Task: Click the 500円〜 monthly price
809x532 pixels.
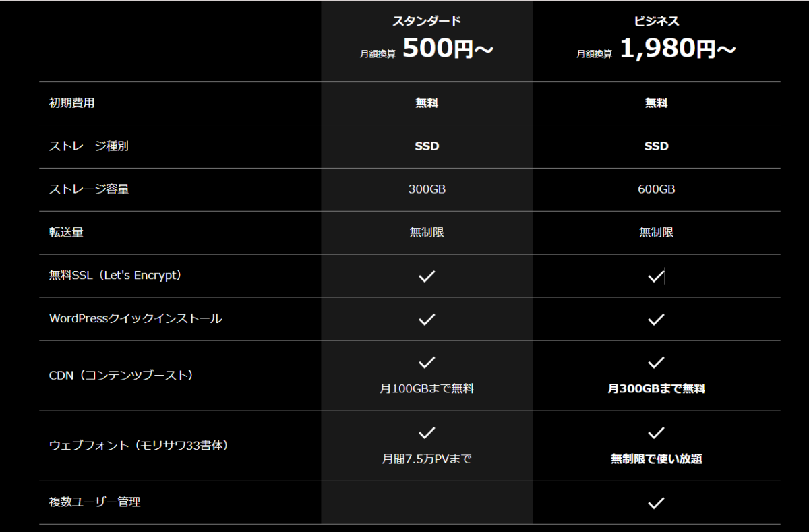Action: point(448,49)
